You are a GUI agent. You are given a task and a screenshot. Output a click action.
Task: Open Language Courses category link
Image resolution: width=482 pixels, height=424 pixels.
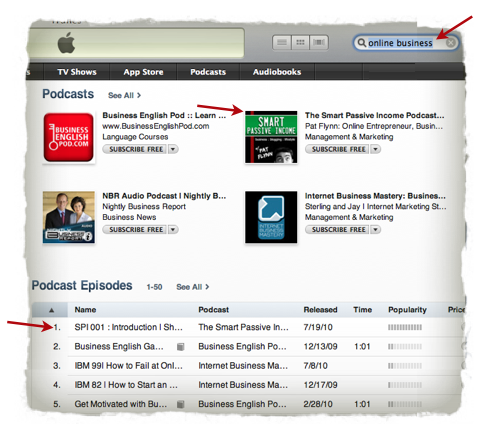tap(135, 137)
